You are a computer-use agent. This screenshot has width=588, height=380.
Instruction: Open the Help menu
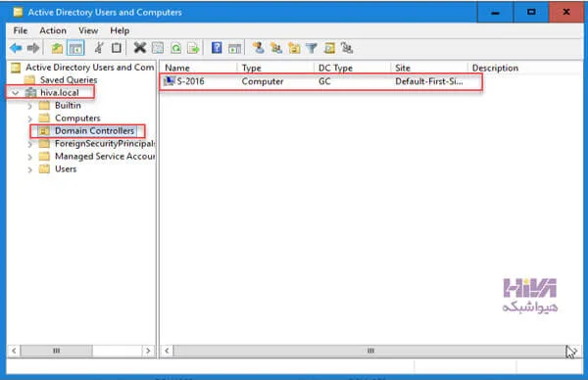[120, 30]
